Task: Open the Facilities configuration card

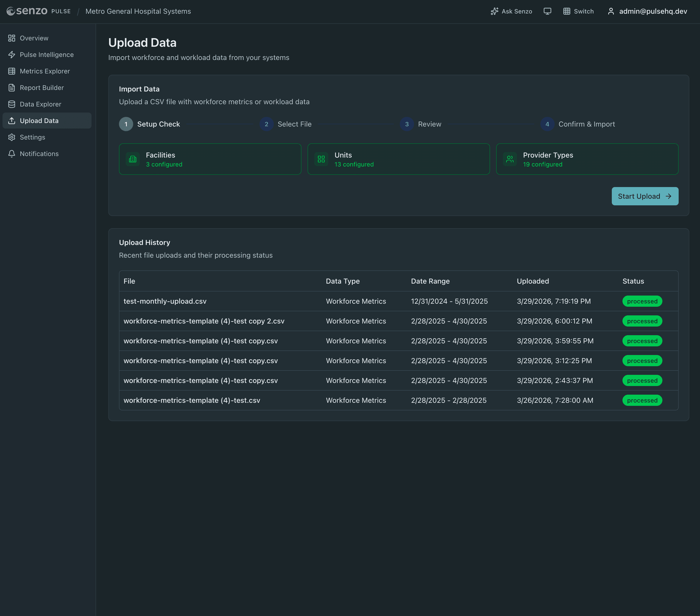Action: pos(210,159)
